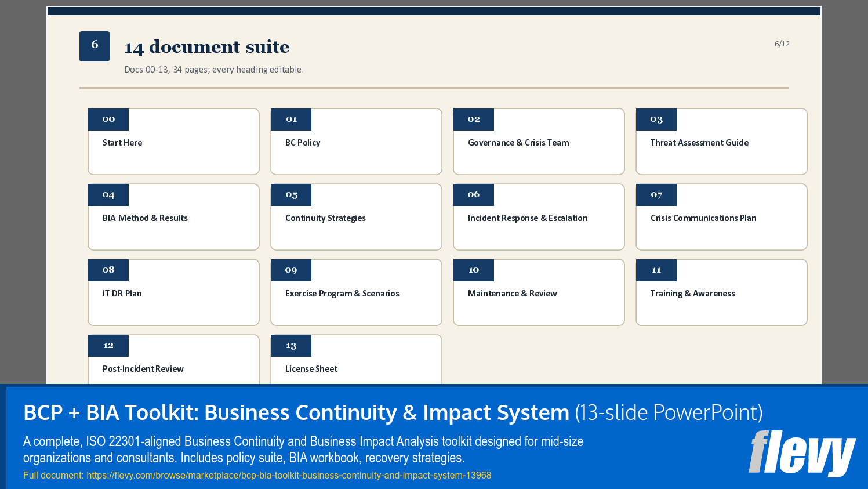The width and height of the screenshot is (868, 489).
Task: Open the IT DR Plan card
Action: coord(173,292)
